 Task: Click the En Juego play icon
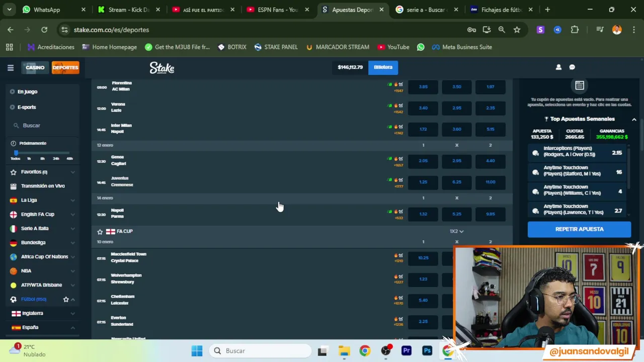pyautogui.click(x=13, y=92)
